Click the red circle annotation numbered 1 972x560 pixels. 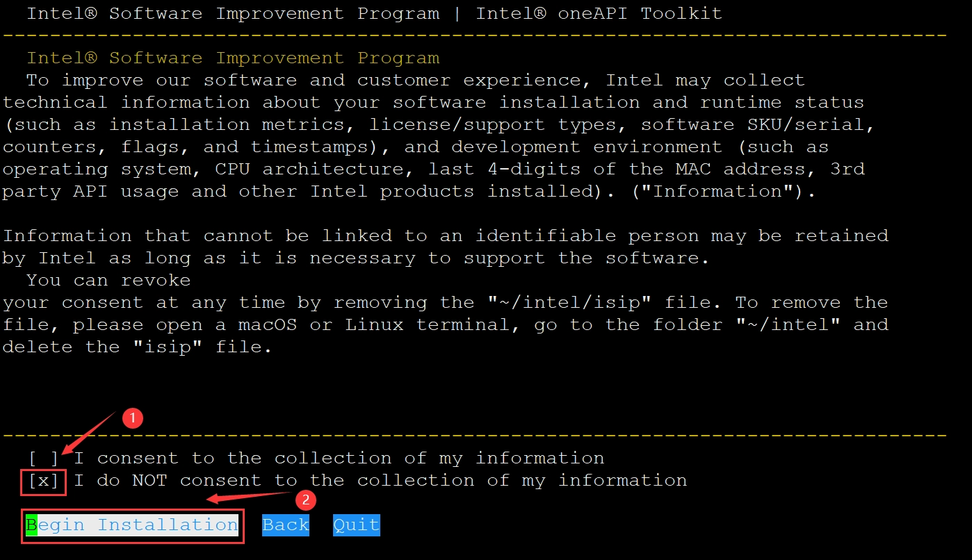[132, 418]
